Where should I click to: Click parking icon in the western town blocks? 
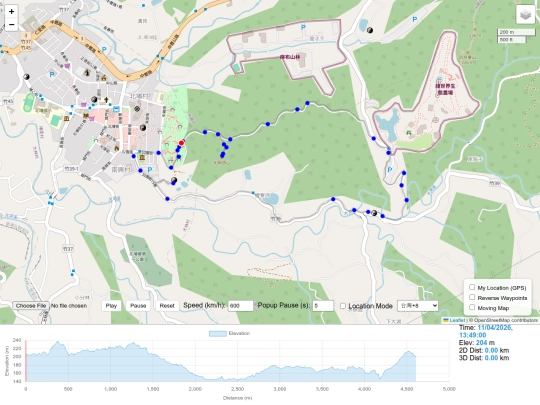click(x=52, y=74)
